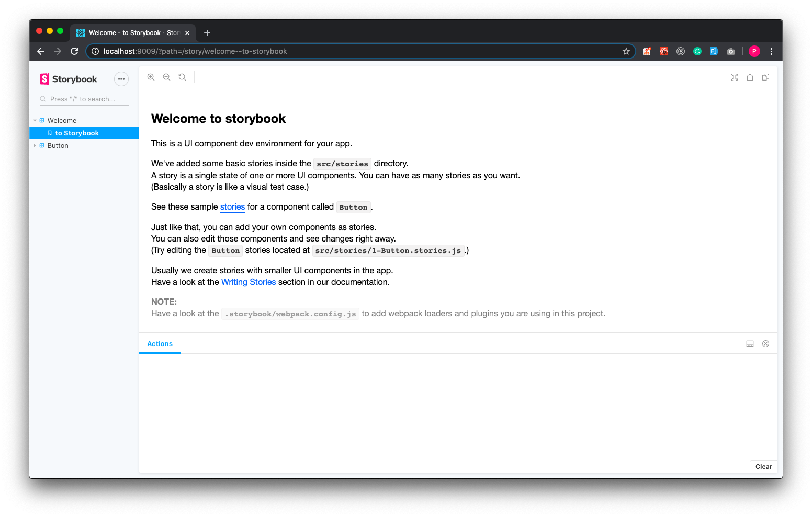This screenshot has width=812, height=517.
Task: Click the 'src/stories' code text
Action: [342, 164]
